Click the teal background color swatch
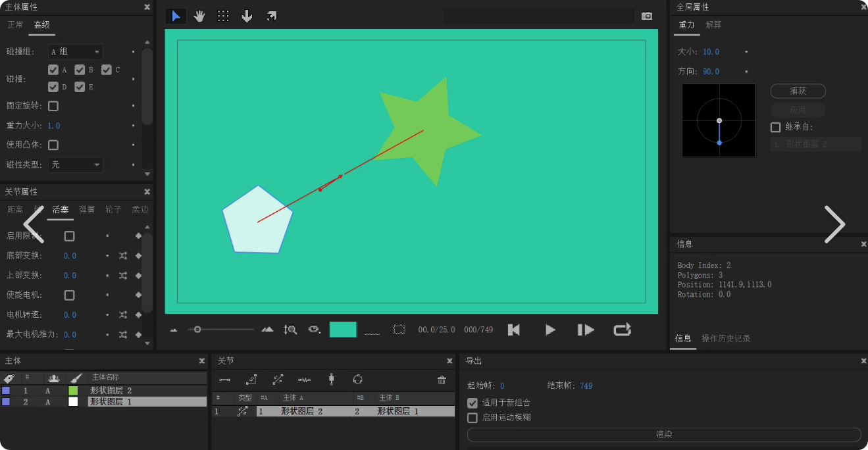Image resolution: width=868 pixels, height=450 pixels. click(343, 330)
